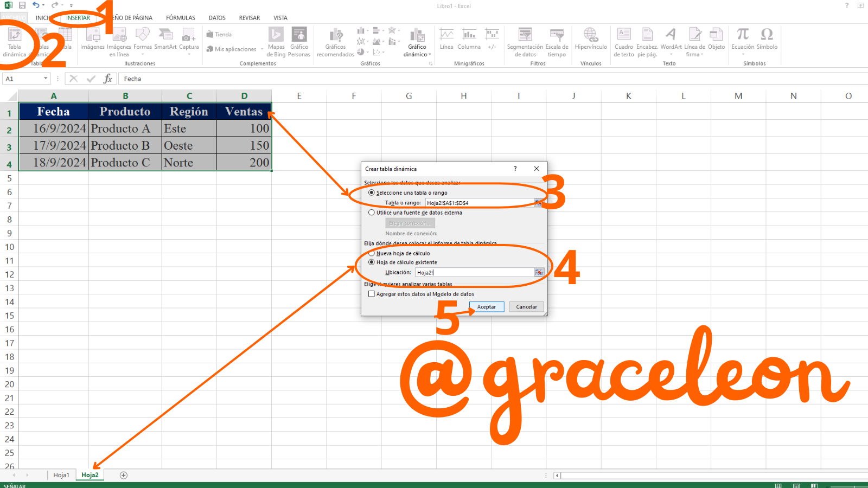
Task: Choose 'Nueva hoja de cálculo' radio option
Action: [372, 253]
